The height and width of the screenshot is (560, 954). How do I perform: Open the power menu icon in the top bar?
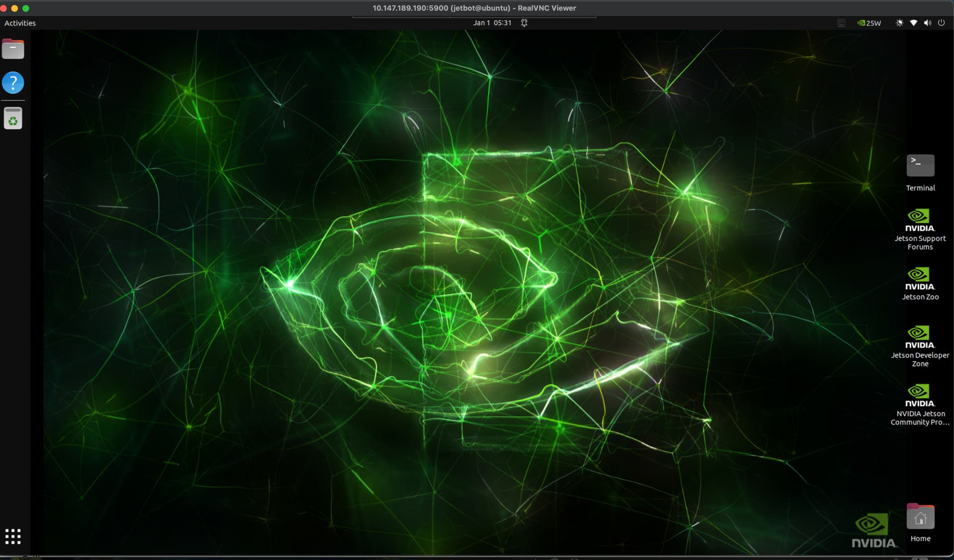coord(941,23)
